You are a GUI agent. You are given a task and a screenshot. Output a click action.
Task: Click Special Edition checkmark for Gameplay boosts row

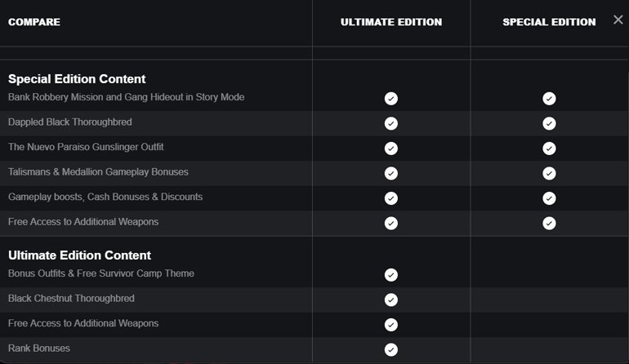click(x=549, y=198)
